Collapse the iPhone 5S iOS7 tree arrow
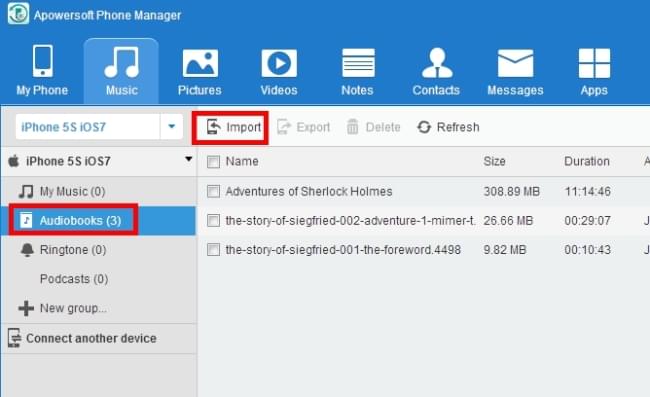The height and width of the screenshot is (397, 650). point(189,159)
